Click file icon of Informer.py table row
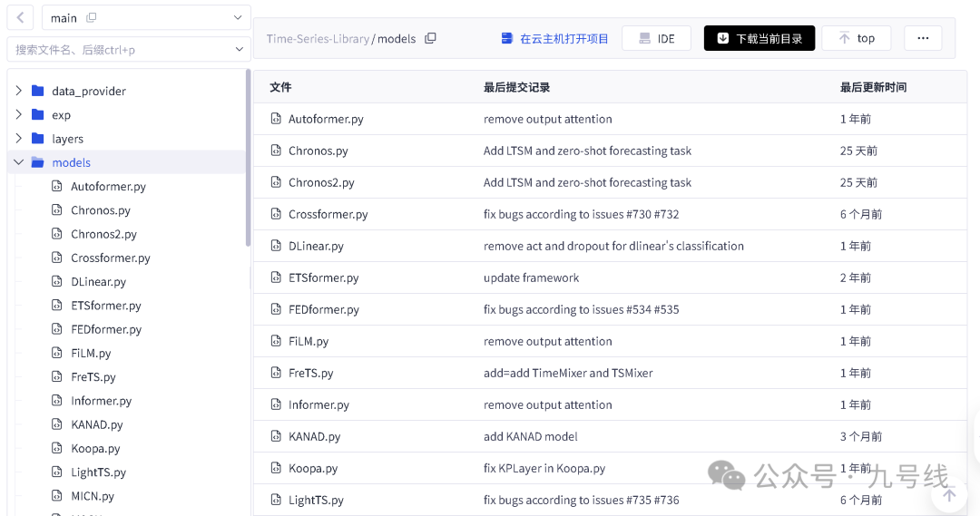Image resolution: width=980 pixels, height=516 pixels. point(276,404)
